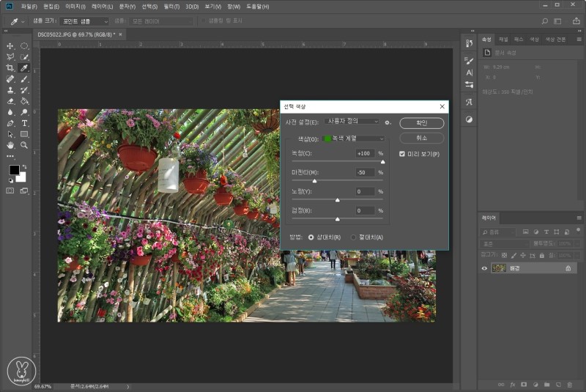Click the preset options gear icon
Screen dimensions: 586x392
[x=388, y=122]
